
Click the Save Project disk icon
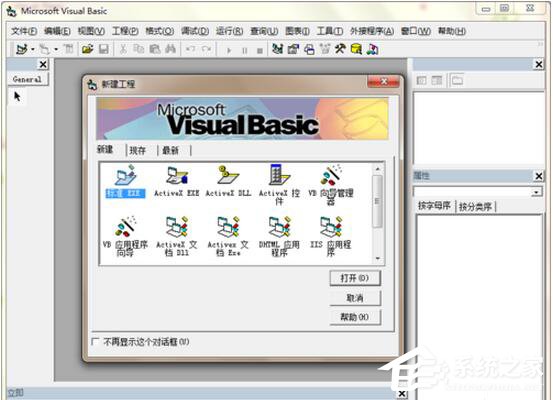click(x=104, y=49)
